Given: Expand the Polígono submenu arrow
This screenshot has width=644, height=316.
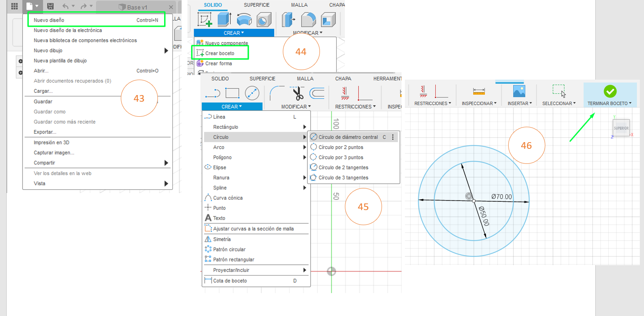Looking at the screenshot, I should 305,158.
